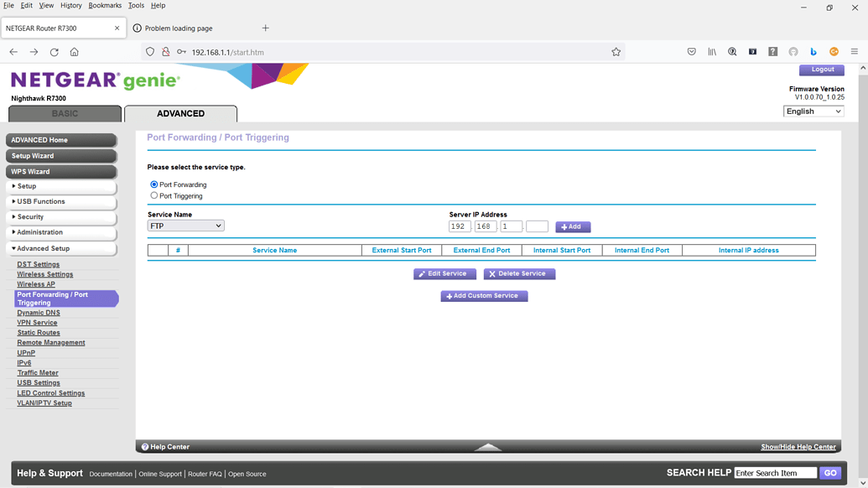868x488 pixels.
Task: Open the Bookmarks menu
Action: tap(104, 5)
